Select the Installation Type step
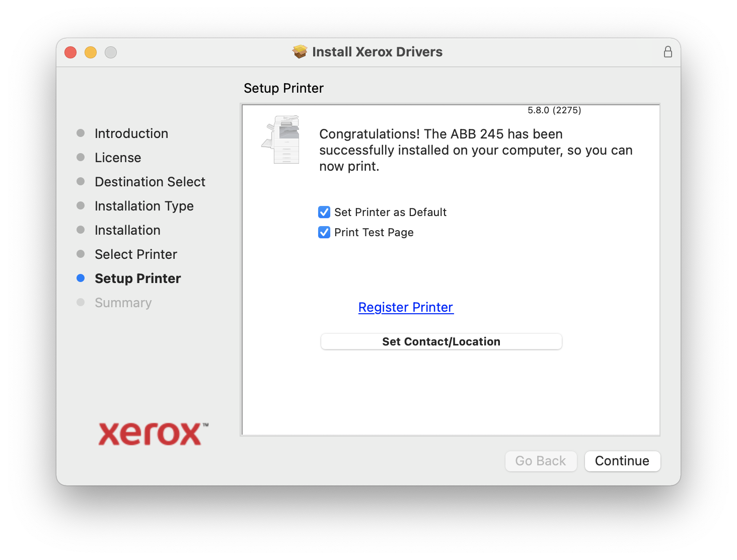The image size is (737, 560). 144,206
